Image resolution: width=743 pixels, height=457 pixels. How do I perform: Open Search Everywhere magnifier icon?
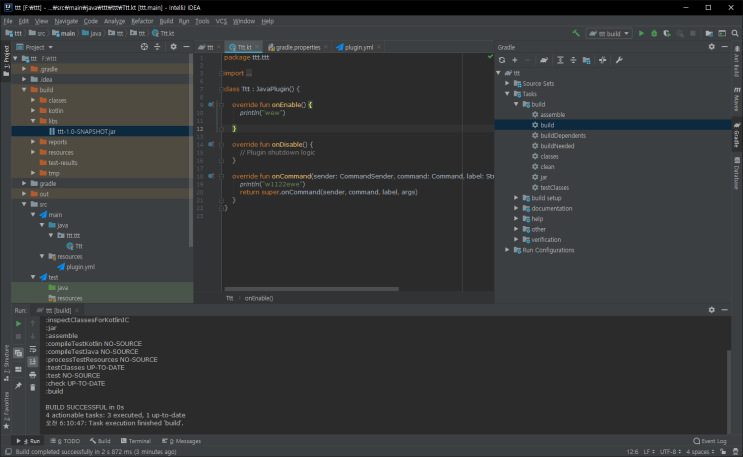735,33
